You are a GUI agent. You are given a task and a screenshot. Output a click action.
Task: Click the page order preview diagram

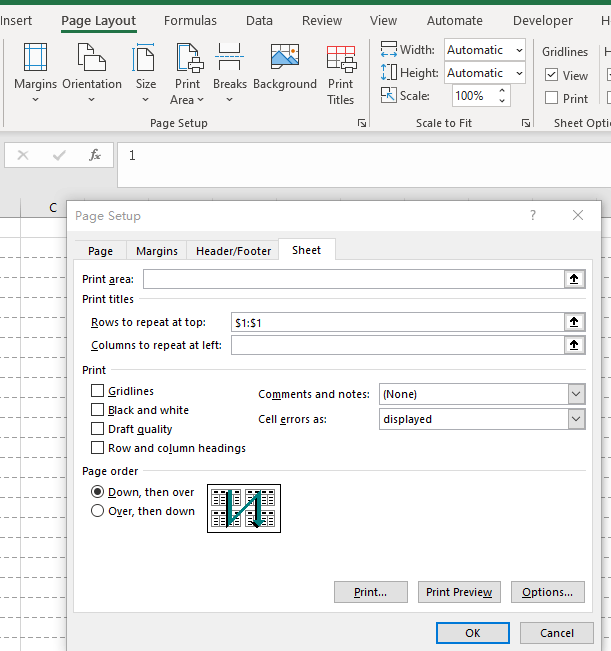point(244,508)
